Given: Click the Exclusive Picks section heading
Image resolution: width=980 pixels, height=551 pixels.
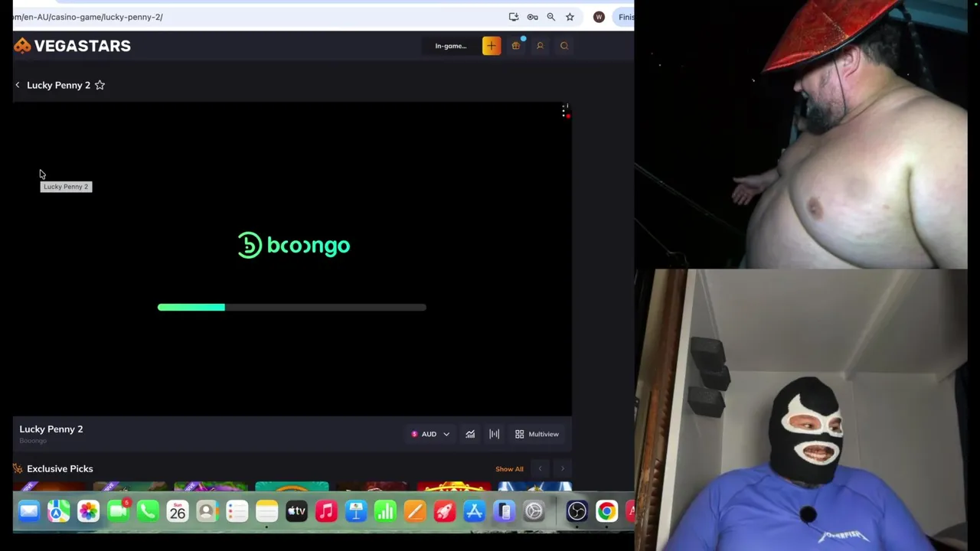Looking at the screenshot, I should pos(60,469).
